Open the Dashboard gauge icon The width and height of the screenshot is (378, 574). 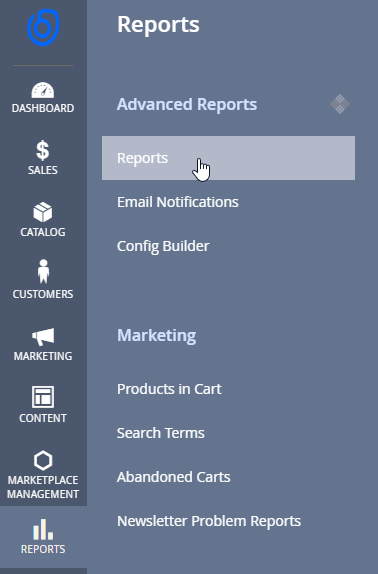pos(43,90)
